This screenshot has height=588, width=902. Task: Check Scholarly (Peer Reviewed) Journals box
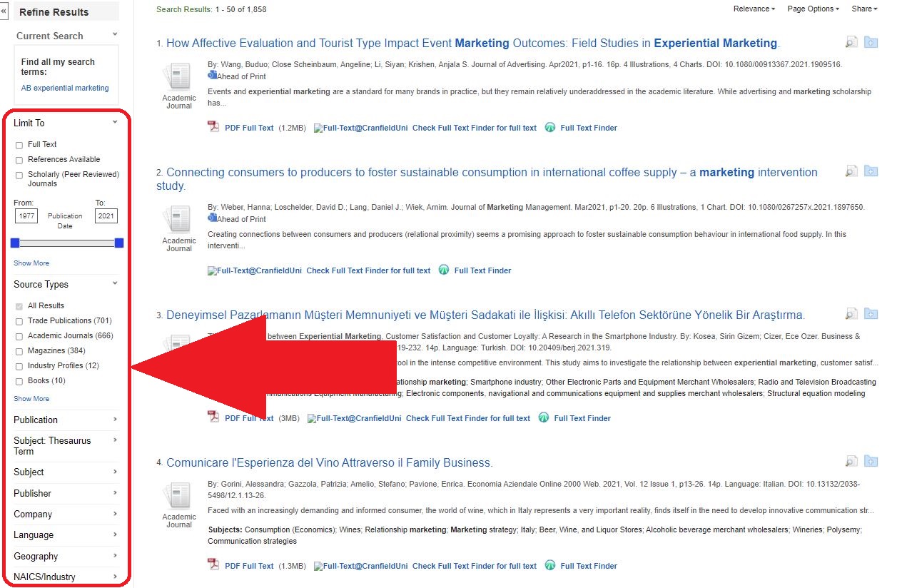pyautogui.click(x=19, y=175)
